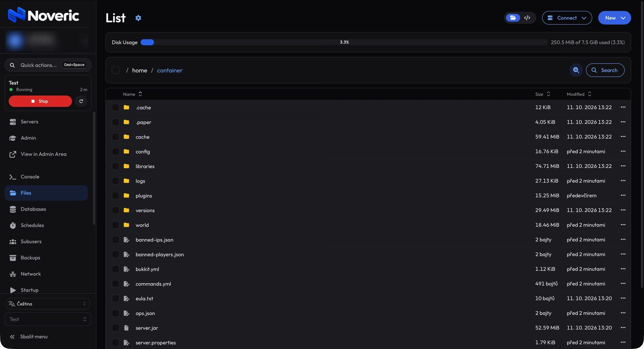Viewport: 644px width, 349px height.
Task: Click the Backups archive icon
Action: 13,258
